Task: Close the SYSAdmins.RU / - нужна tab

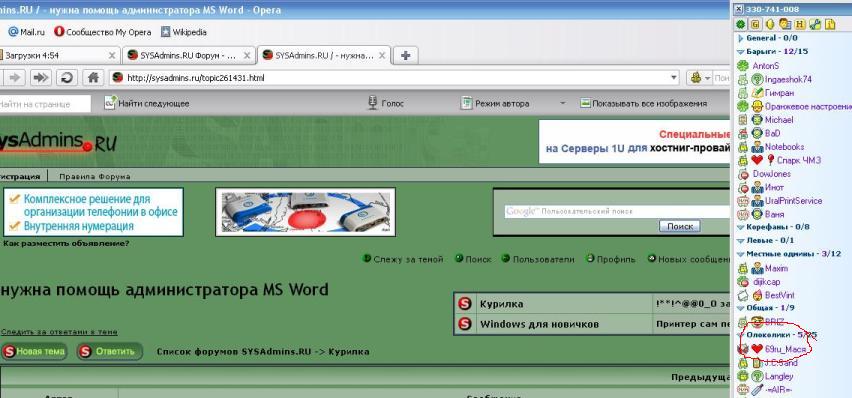Action: 382,55
